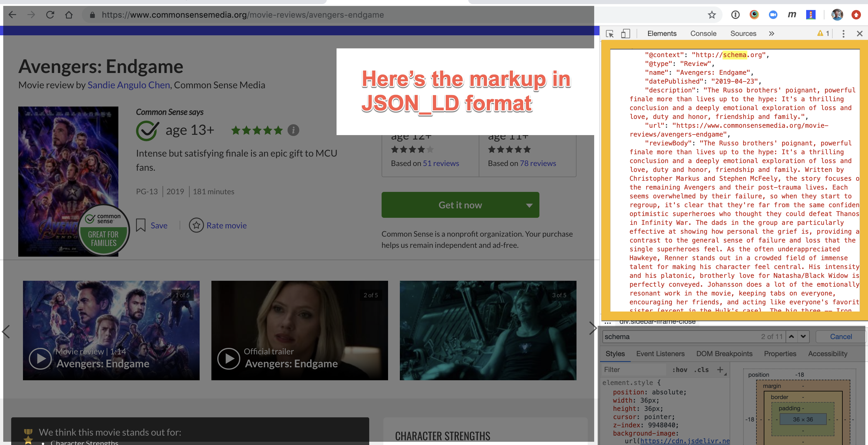Open the Accessibility tab in DevTools
868x445 pixels.
tap(828, 354)
